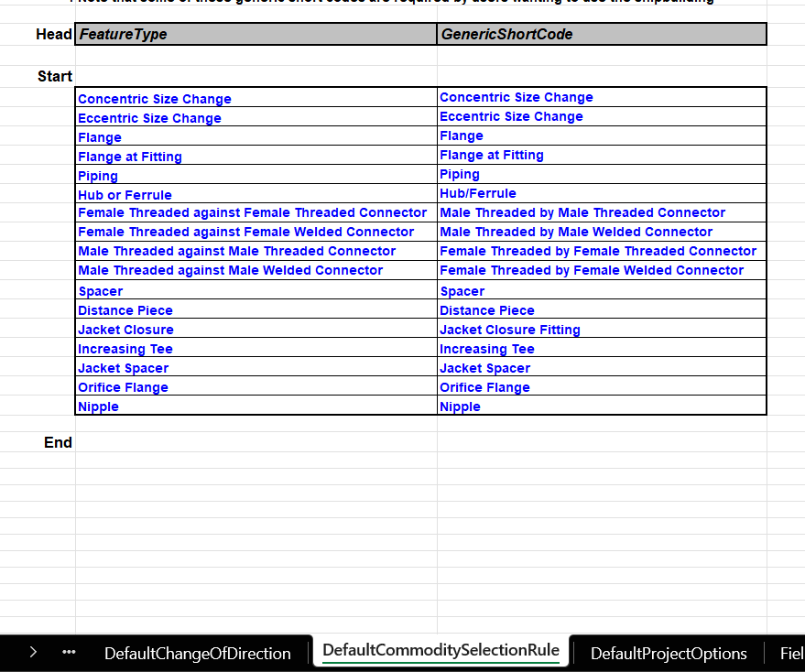Viewport: 805px width, 672px height.
Task: Select GenericShortCode cell Increasing Tee
Action: (602, 348)
